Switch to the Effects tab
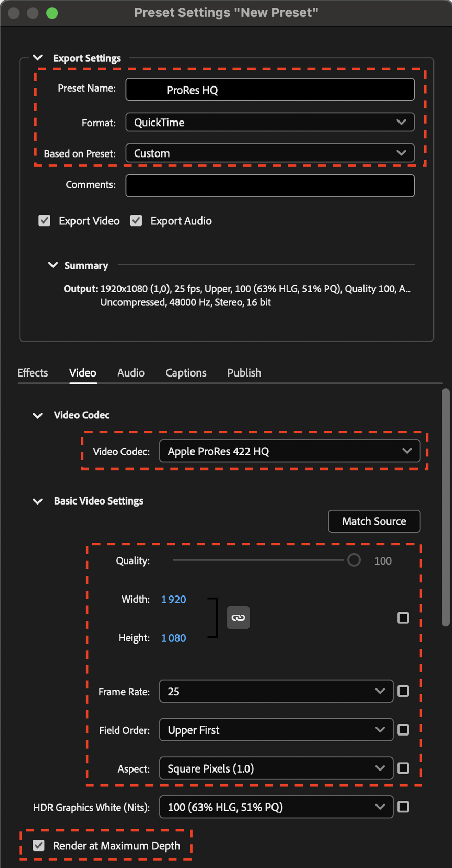 (33, 373)
